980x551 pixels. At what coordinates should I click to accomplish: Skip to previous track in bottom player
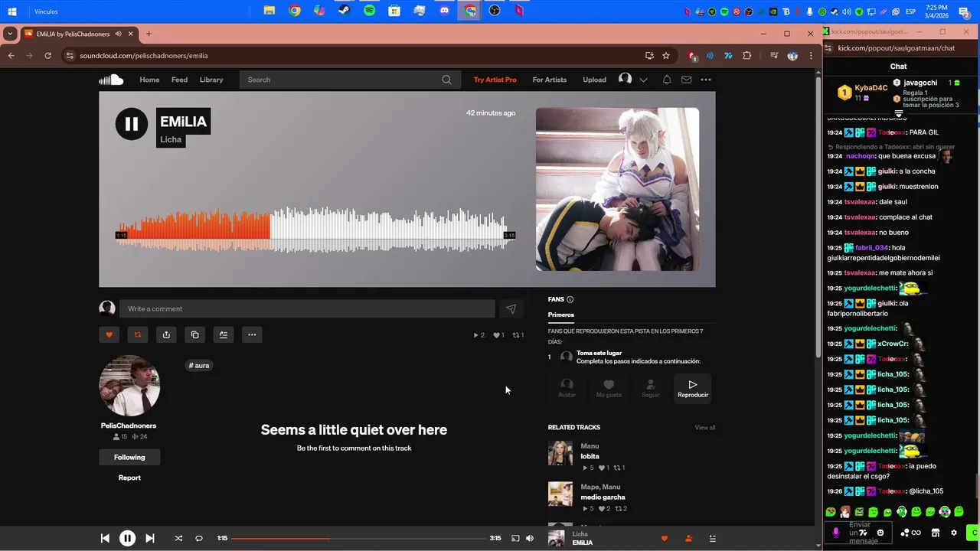tap(105, 538)
